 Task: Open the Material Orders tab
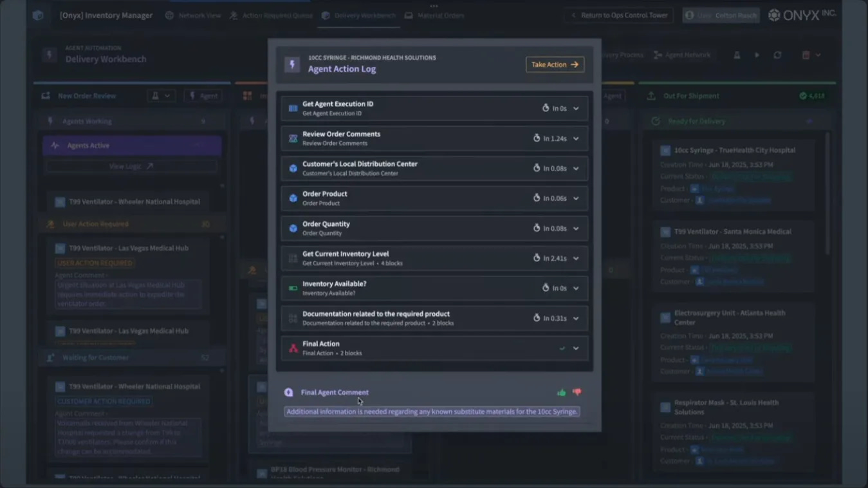point(434,15)
